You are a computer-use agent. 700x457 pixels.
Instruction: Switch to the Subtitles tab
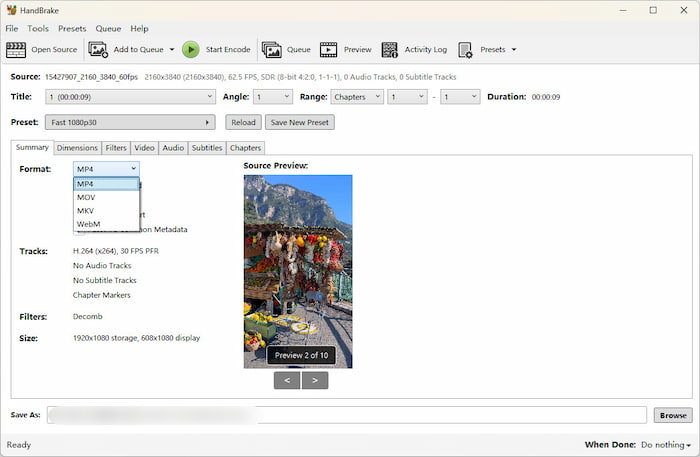click(x=207, y=148)
